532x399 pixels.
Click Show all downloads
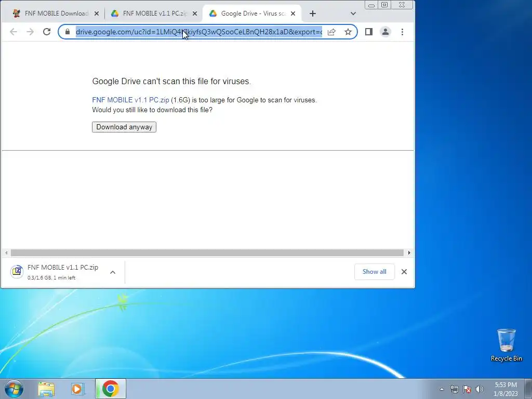tap(374, 272)
